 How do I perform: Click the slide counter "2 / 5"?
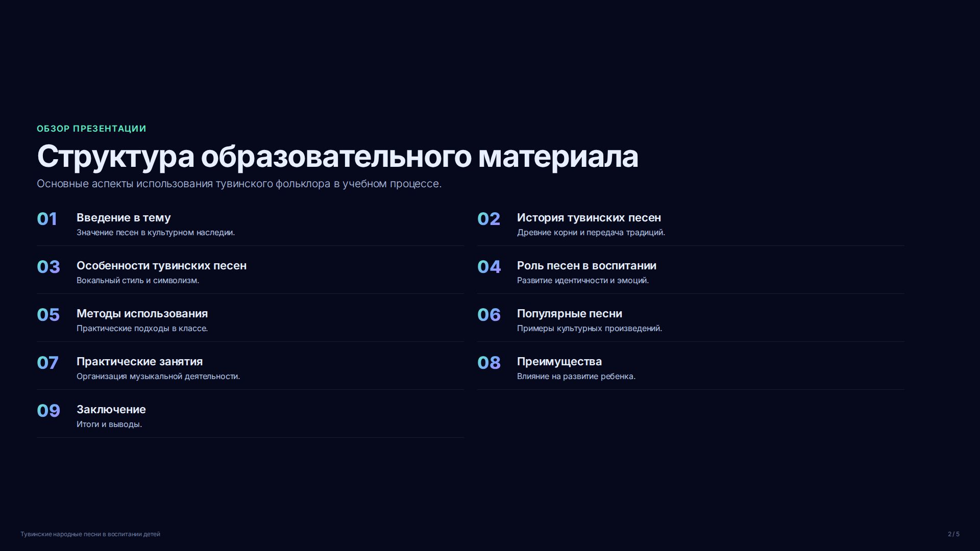[953, 534]
